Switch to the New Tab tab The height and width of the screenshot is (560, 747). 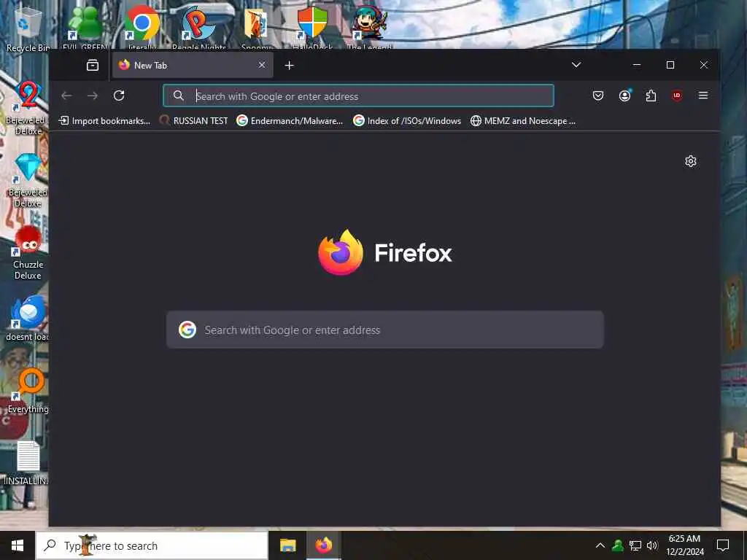[193, 65]
